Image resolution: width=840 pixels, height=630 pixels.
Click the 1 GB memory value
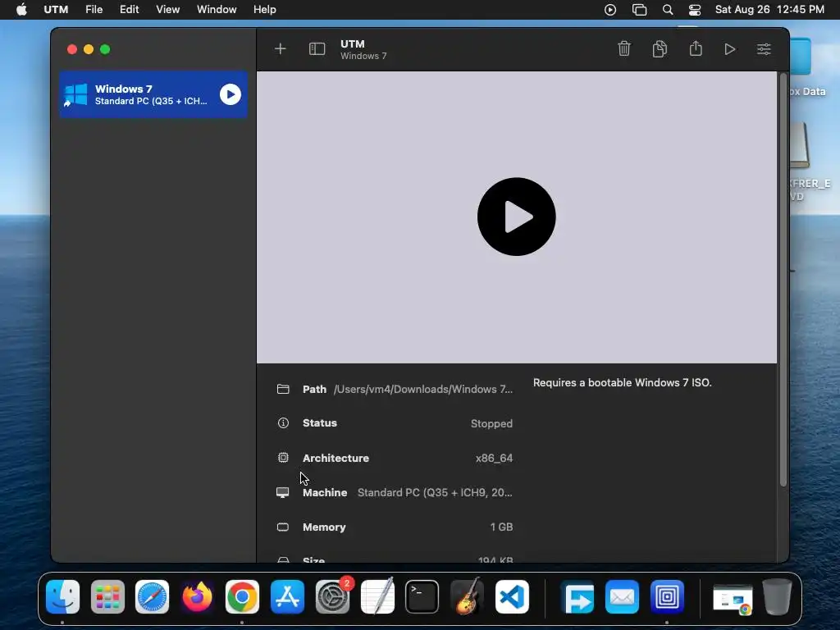point(501,527)
